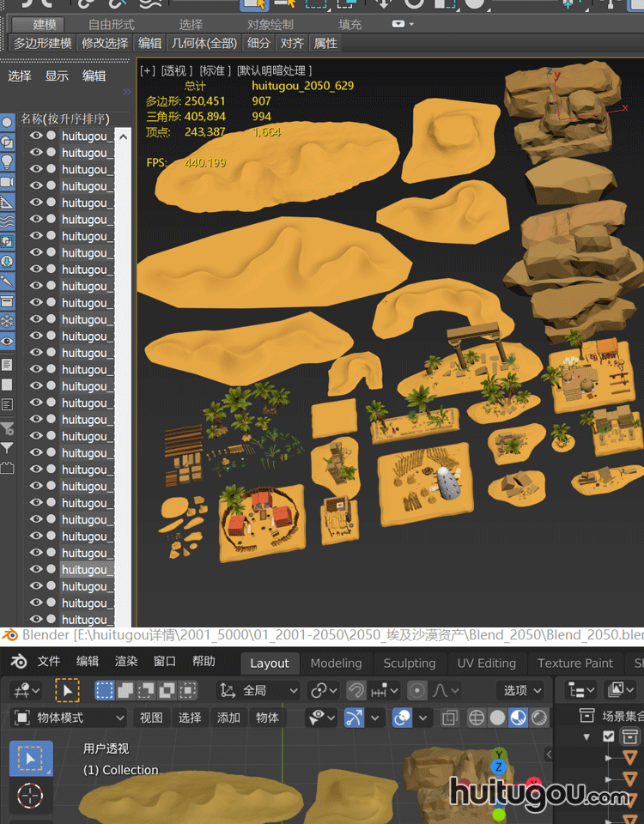Click the 名称(按升序排序) column header

[65, 118]
